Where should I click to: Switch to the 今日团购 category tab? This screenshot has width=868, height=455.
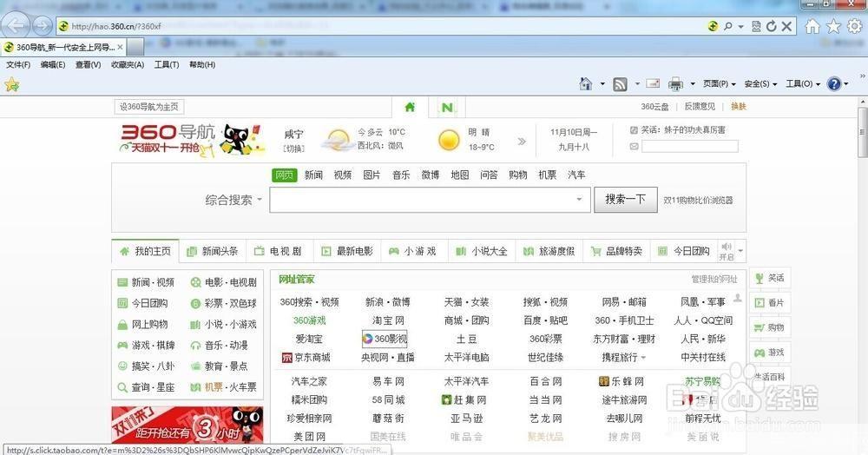[x=684, y=251]
